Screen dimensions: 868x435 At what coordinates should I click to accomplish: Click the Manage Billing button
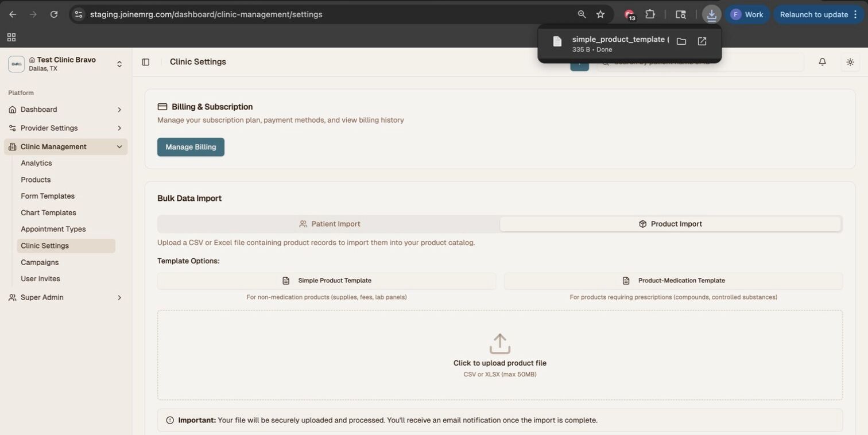191,147
